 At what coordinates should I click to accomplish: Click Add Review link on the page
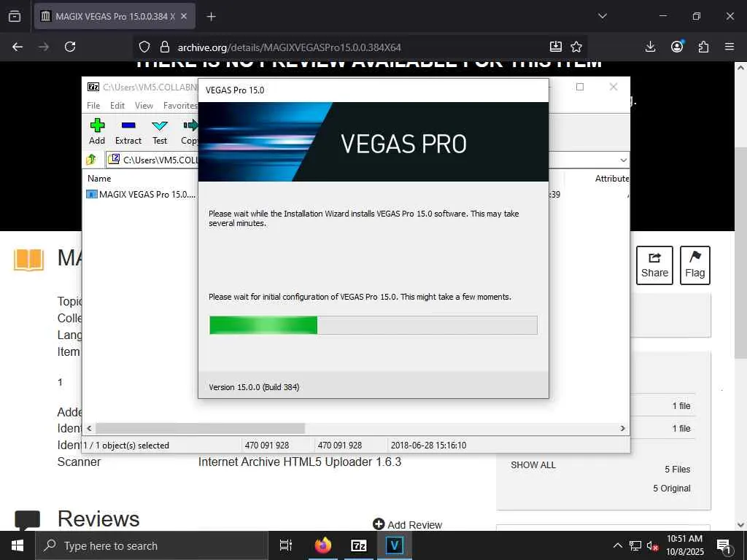pyautogui.click(x=408, y=524)
